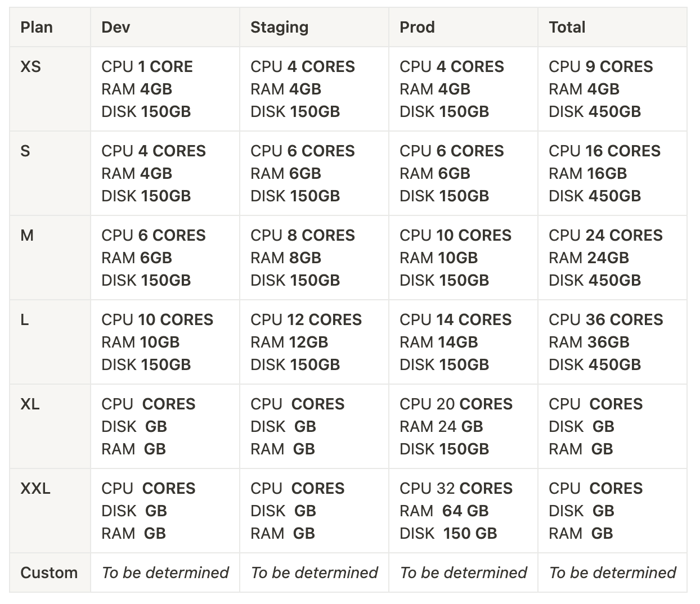Click M Prod cell with CPU 10 CORES
This screenshot has width=700, height=604.
(464, 258)
